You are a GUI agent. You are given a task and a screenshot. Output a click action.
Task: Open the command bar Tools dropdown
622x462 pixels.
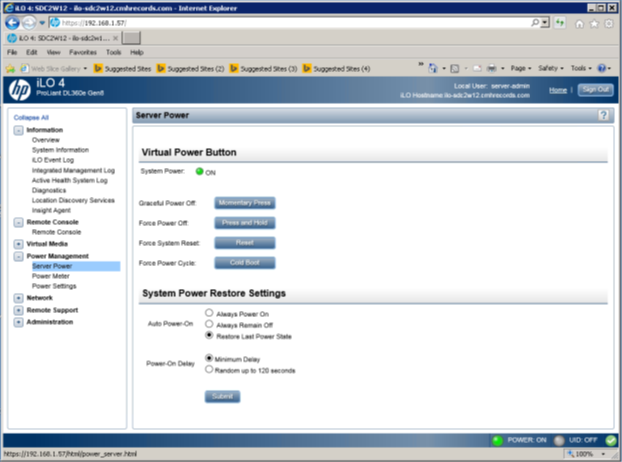tap(581, 68)
